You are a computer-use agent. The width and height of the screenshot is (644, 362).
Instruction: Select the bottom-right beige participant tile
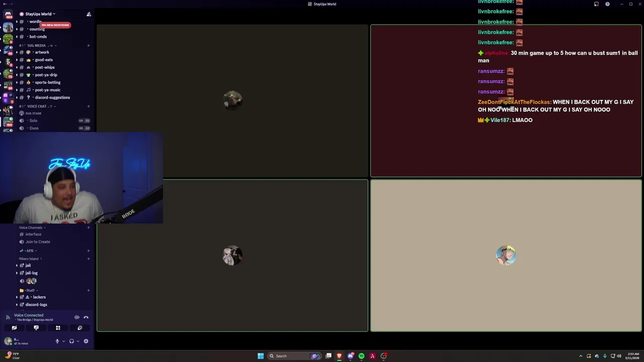pos(506,256)
